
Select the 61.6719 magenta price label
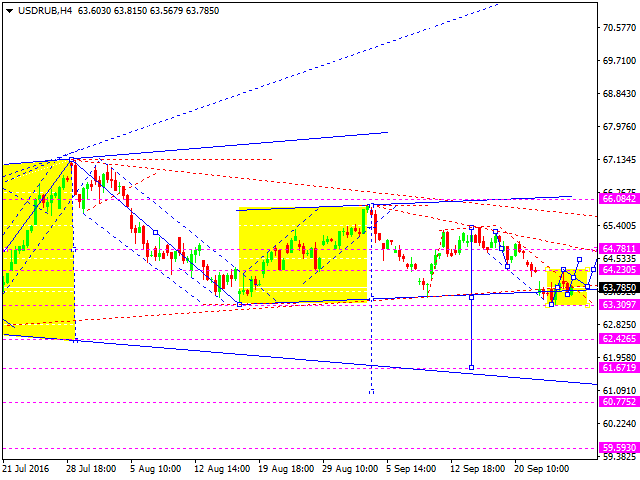619,368
